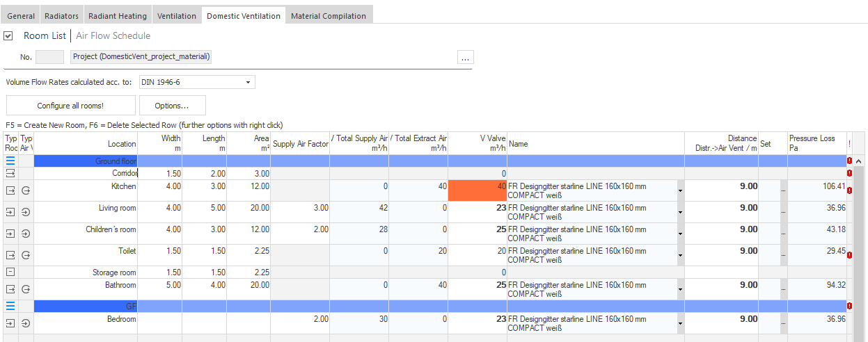
Task: Click the floor icon for GF row
Action: tap(10, 306)
